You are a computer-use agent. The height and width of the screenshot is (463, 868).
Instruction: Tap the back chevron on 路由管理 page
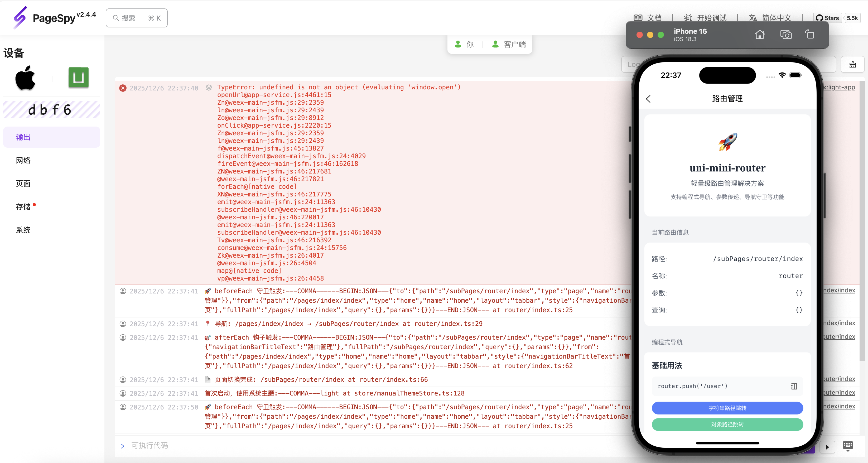point(648,99)
